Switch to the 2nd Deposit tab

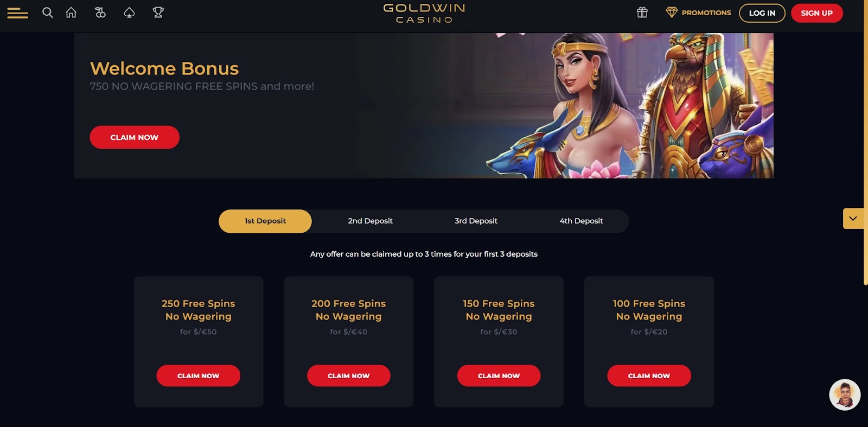coord(371,221)
